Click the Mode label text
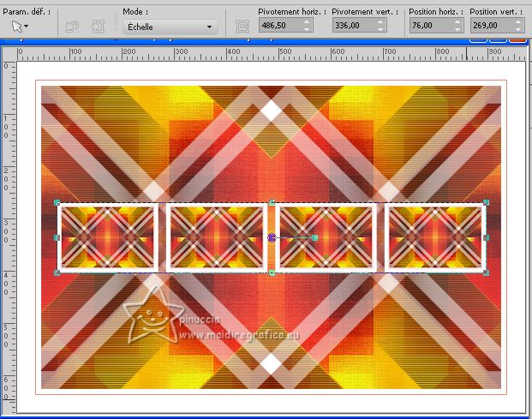 135,11
